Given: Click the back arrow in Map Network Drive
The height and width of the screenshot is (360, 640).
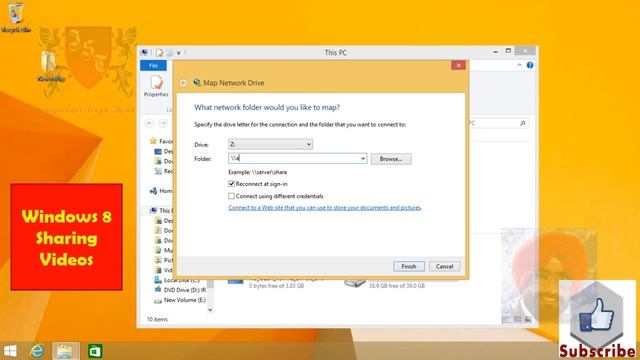Looking at the screenshot, I should (183, 83).
